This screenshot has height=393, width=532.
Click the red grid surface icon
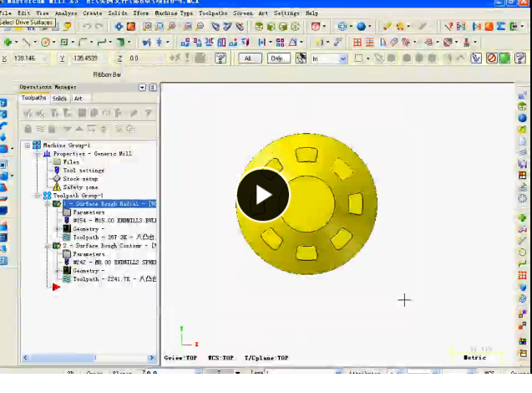tap(357, 42)
